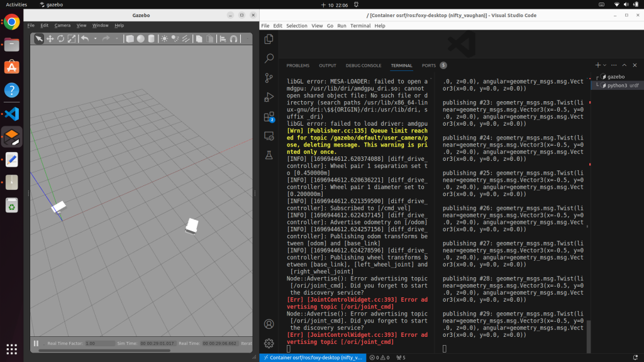Image resolution: width=644 pixels, height=362 pixels.
Task: Switch to the TERMINAL tab
Action: (401, 65)
